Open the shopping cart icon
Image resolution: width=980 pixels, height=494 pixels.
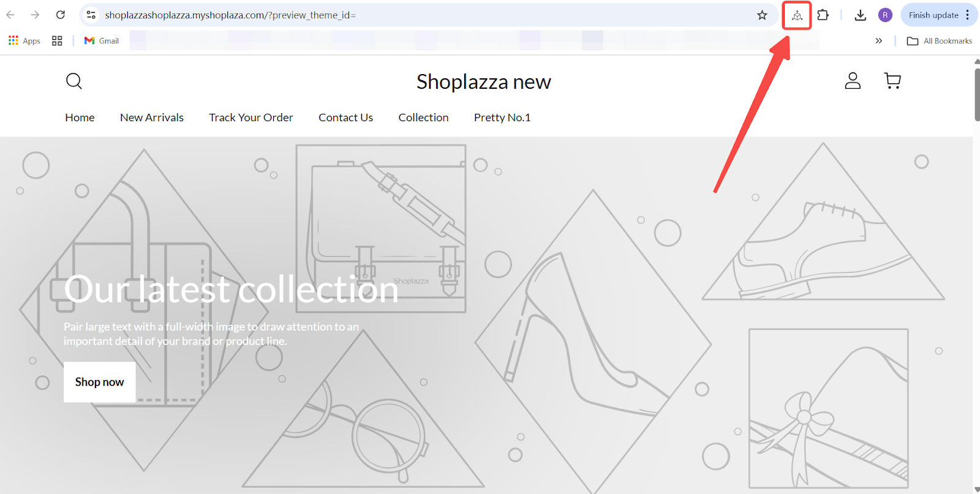[892, 81]
